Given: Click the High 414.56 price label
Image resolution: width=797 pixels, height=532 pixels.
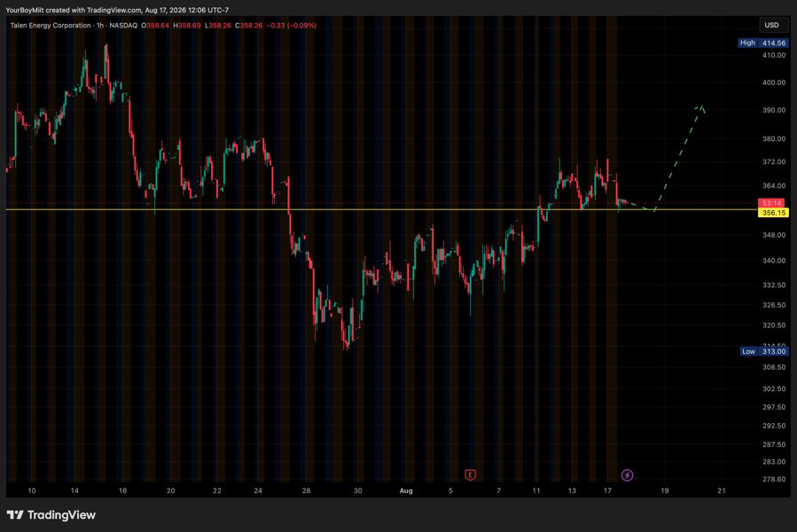Looking at the screenshot, I should click(x=763, y=43).
